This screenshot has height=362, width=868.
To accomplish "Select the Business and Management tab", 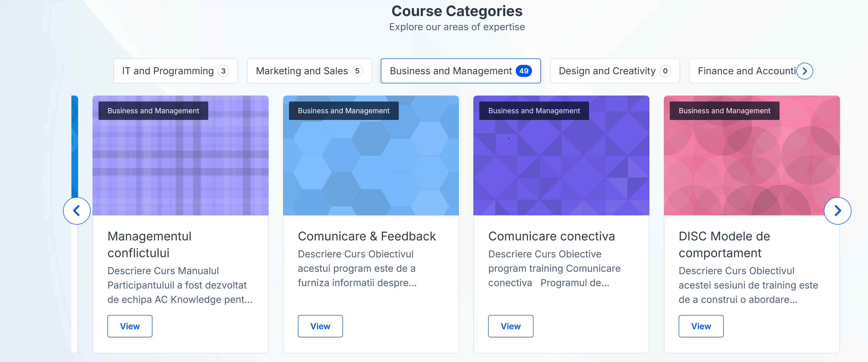I will (460, 71).
